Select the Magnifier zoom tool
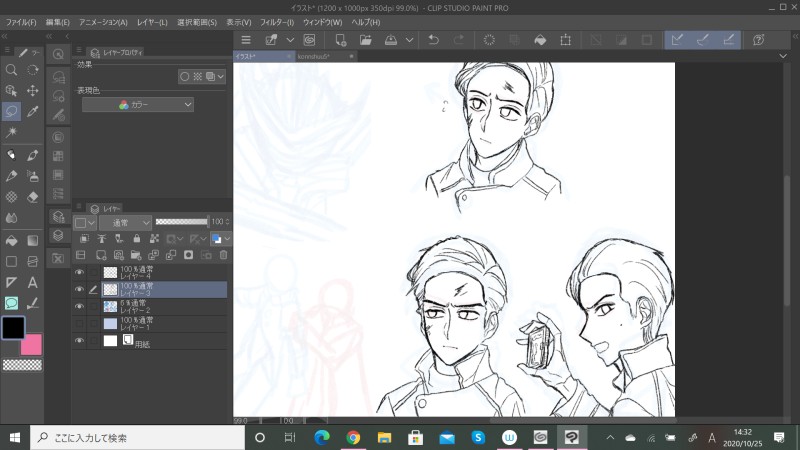Screen dimensions: 800x450 pyautogui.click(x=11, y=70)
